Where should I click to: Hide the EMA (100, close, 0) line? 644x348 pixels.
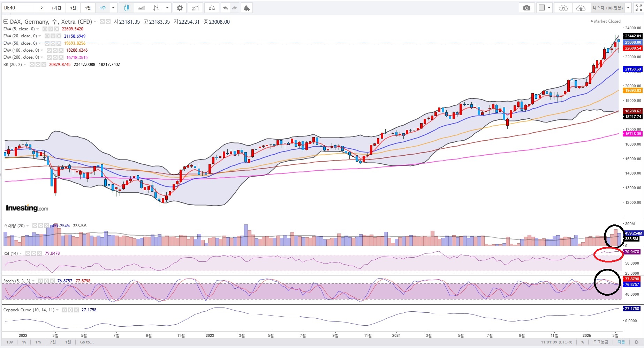pyautogui.click(x=49, y=50)
